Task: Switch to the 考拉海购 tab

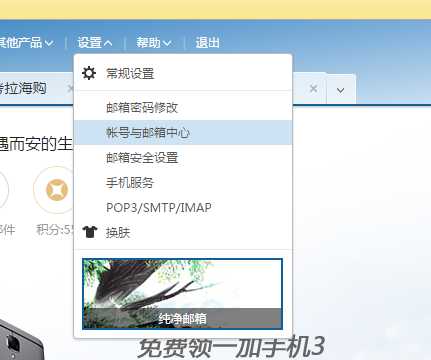Action: pos(23,88)
